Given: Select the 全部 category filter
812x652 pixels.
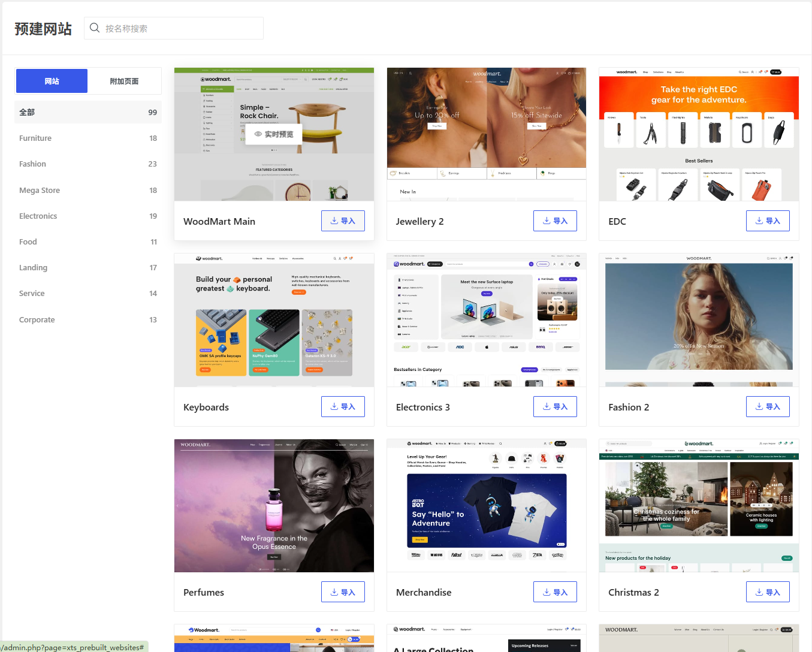Looking at the screenshot, I should pyautogui.click(x=88, y=112).
